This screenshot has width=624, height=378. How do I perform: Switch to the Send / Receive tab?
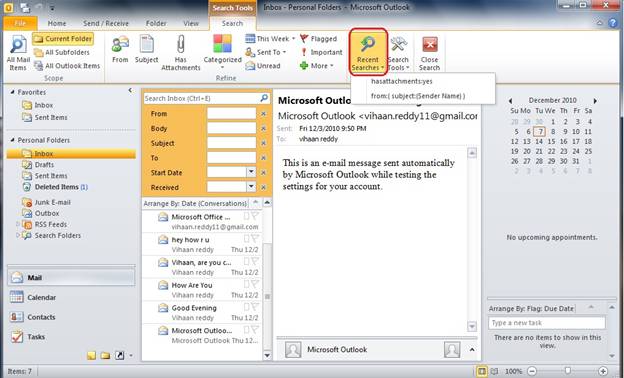point(106,23)
